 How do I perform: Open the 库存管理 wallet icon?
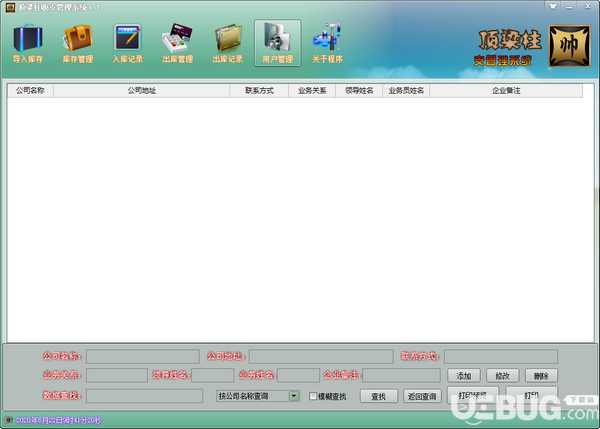(x=78, y=43)
